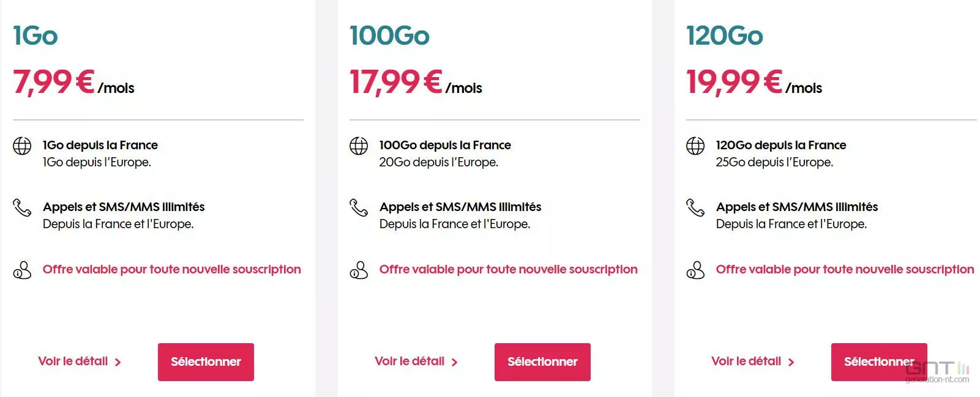Click the globe icon in the 1Go plan
Viewport: 980px width, 397px height.
[22, 146]
